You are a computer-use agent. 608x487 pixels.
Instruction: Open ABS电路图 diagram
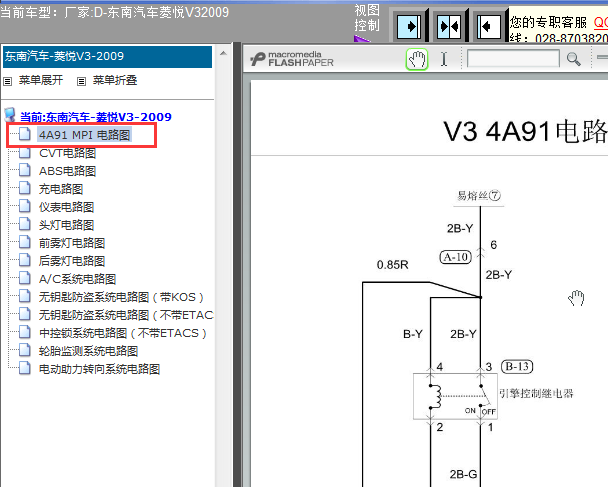pyautogui.click(x=67, y=171)
